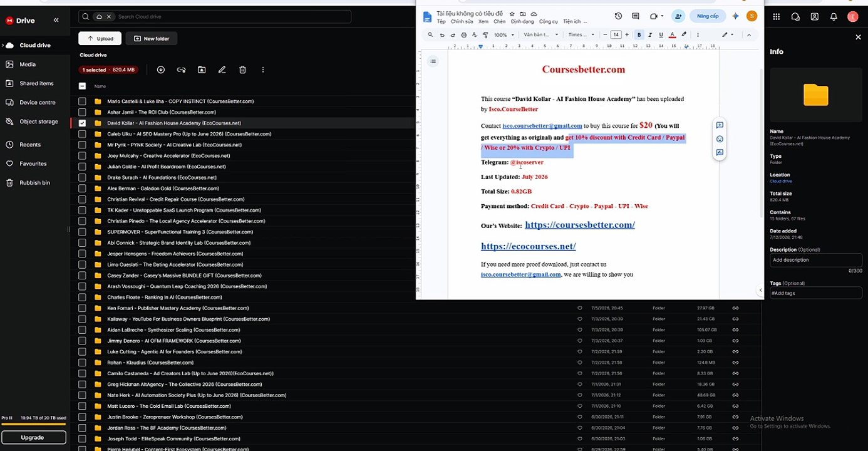Open version history in Google Docs

coord(618,16)
